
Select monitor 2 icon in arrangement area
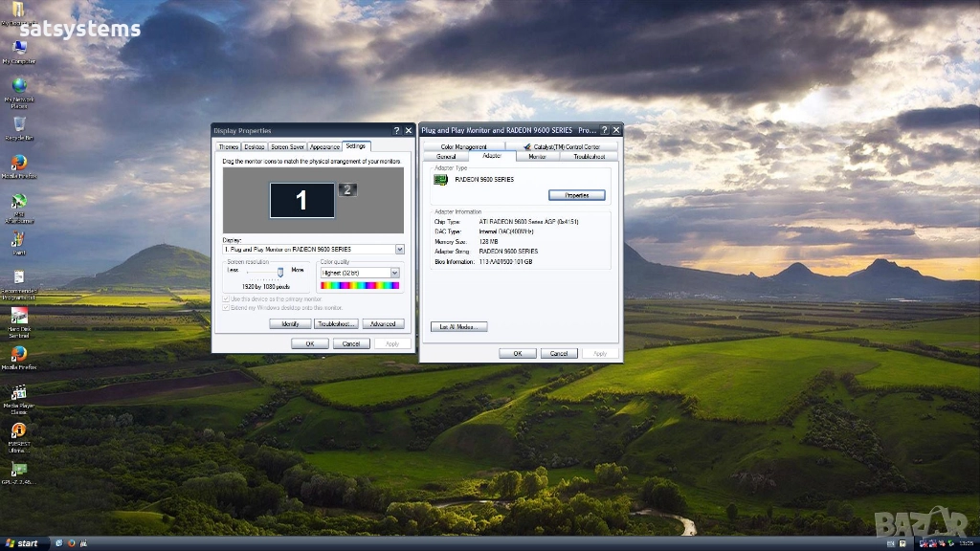click(x=347, y=189)
